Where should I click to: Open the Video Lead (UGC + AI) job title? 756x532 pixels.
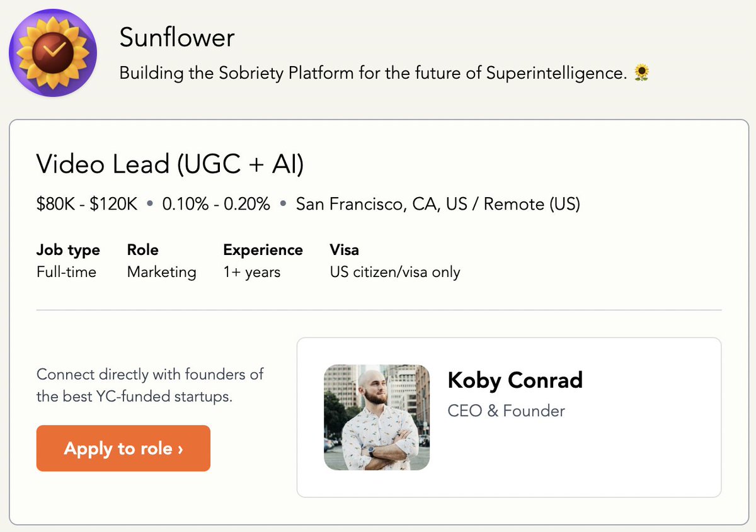click(170, 164)
